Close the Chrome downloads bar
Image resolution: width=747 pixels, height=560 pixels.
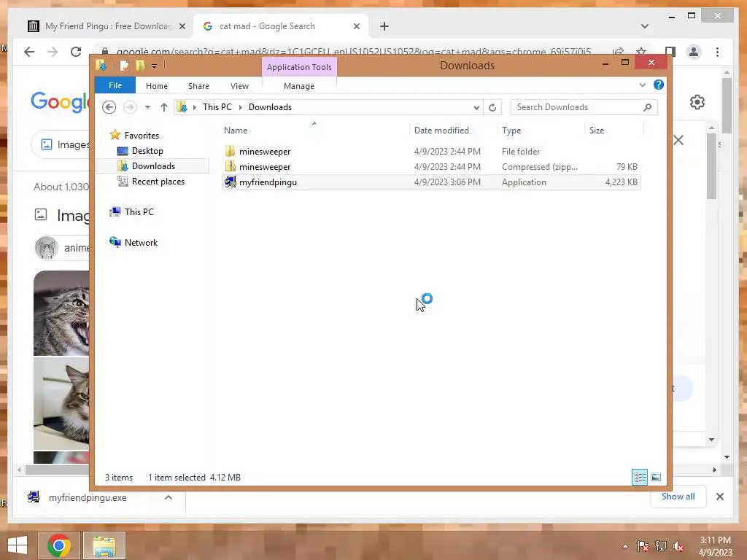click(x=720, y=497)
